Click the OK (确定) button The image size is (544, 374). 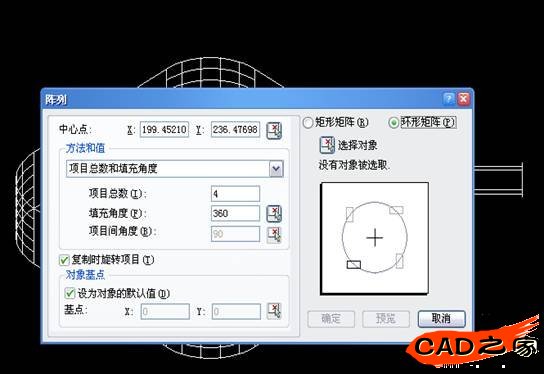(x=331, y=319)
